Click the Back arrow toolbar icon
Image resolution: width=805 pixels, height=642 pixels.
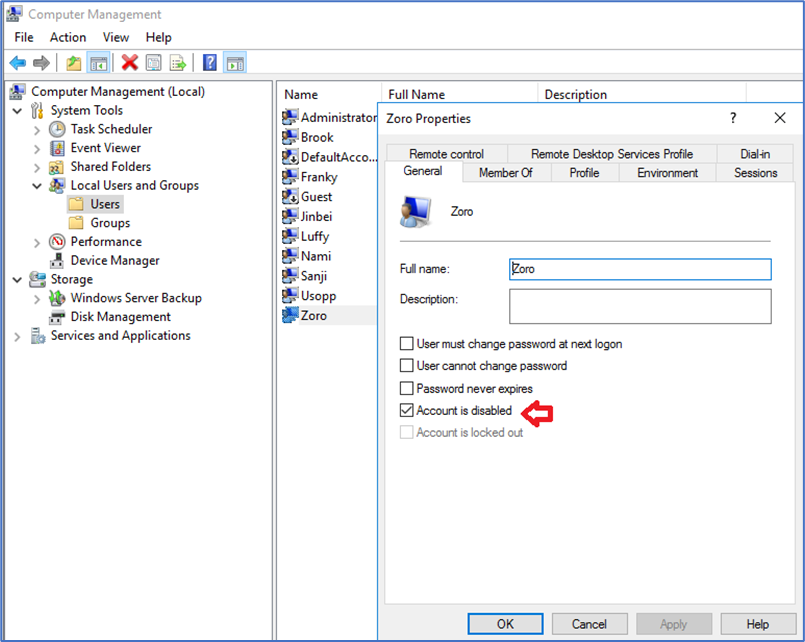point(18,63)
